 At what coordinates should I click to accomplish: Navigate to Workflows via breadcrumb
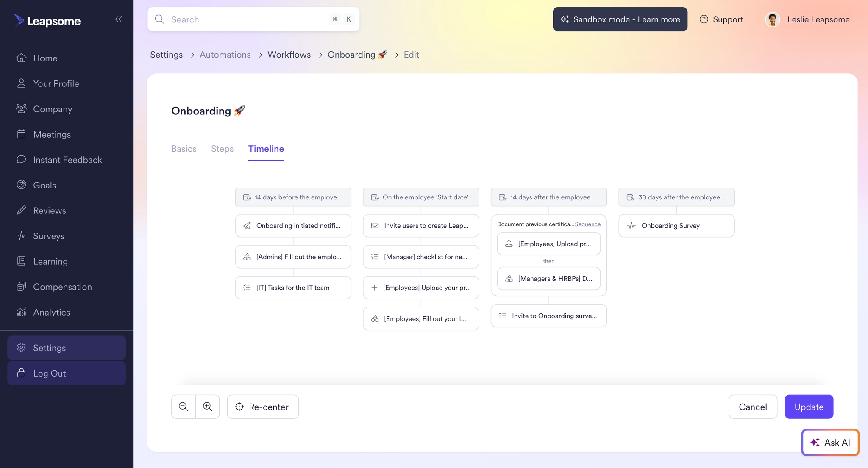[289, 55]
